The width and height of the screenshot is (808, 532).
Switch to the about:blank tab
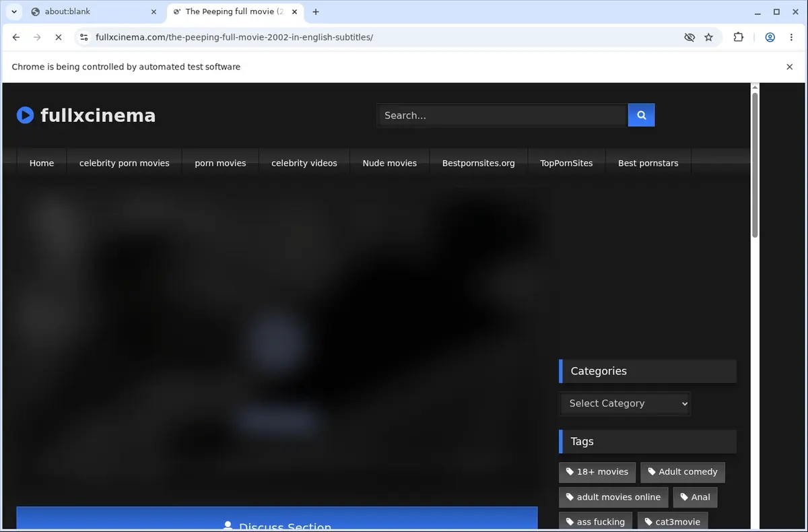93,11
